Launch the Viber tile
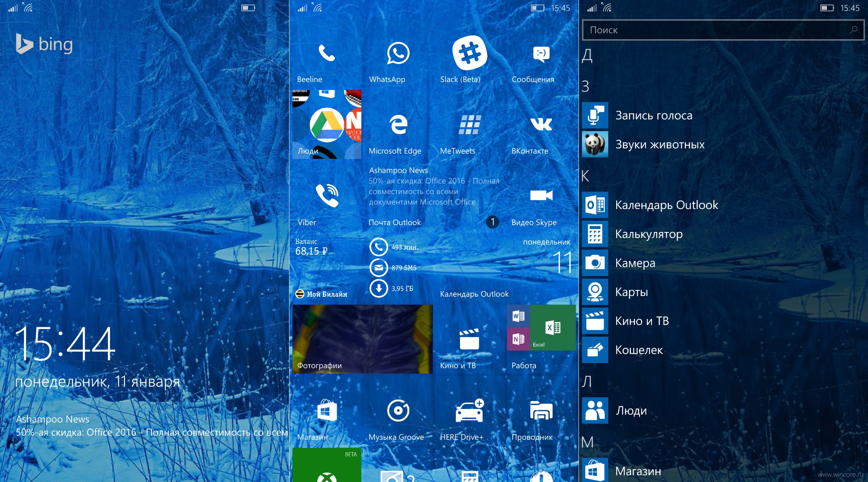The image size is (868, 482). (x=327, y=196)
